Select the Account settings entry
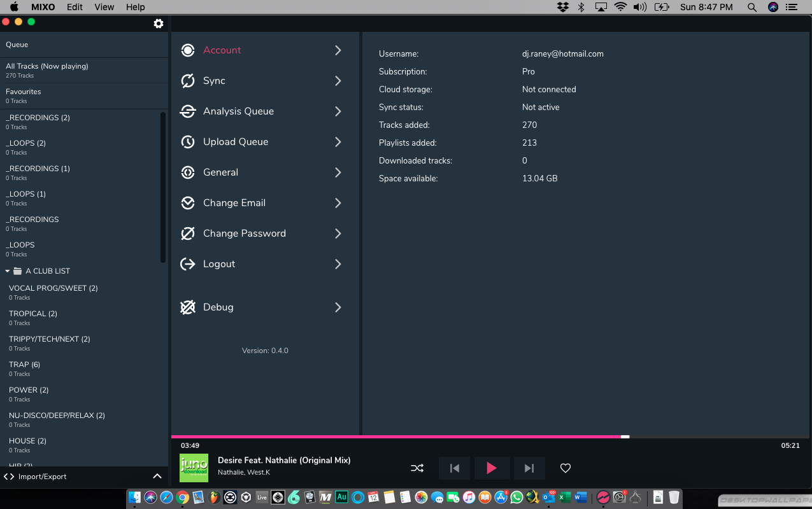 pos(222,50)
